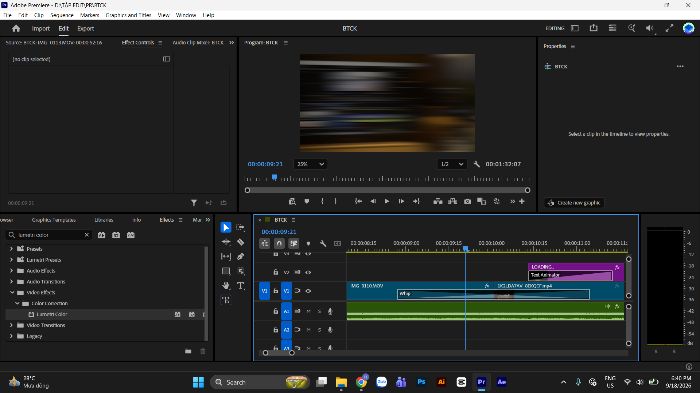
Task: Select the Rectangle tool
Action: click(x=226, y=271)
